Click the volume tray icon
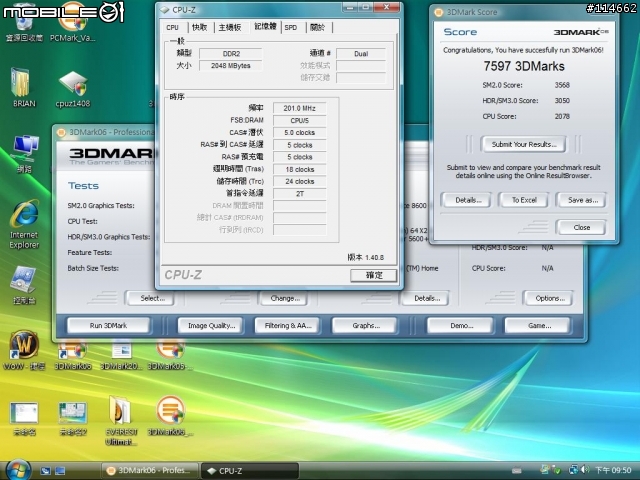640x480 pixels. tap(585, 470)
